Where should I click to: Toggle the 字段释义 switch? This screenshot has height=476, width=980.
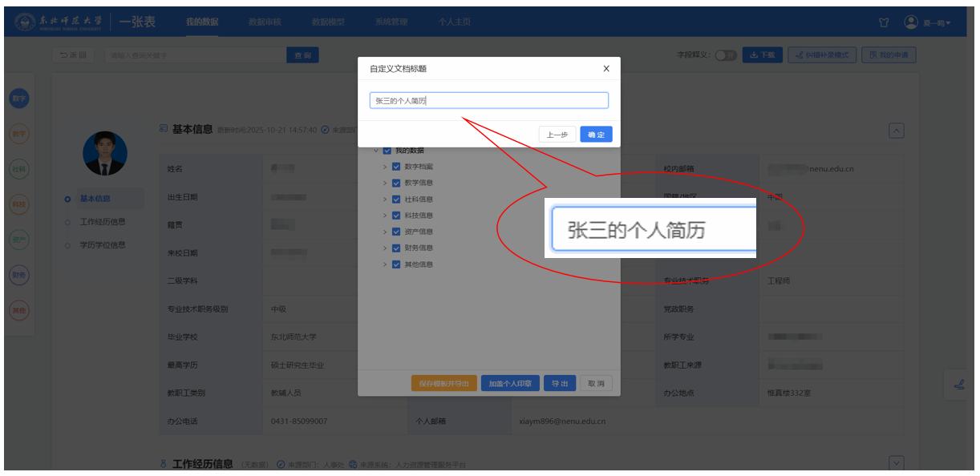tap(726, 55)
